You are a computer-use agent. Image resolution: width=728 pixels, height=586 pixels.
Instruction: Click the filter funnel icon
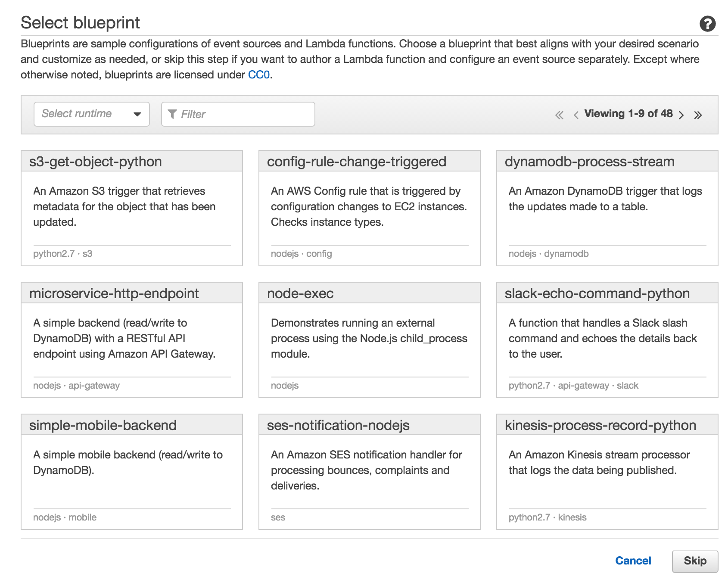(x=172, y=114)
